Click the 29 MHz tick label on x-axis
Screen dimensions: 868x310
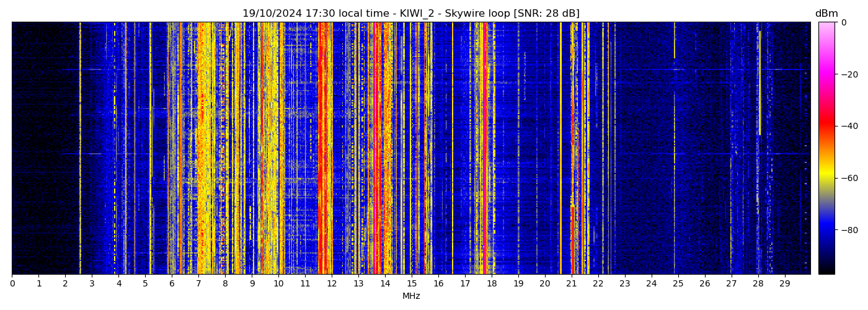tap(784, 284)
